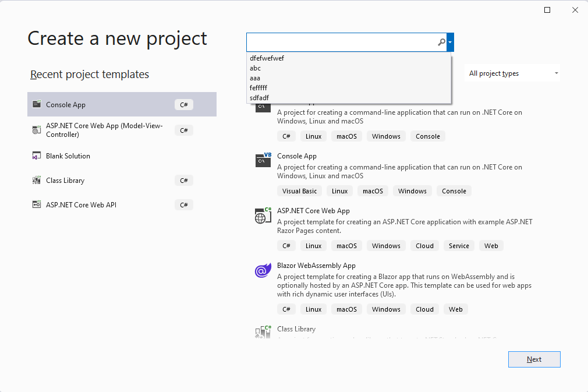Click recent Class Library template icon
This screenshot has height=392, width=588.
point(36,180)
